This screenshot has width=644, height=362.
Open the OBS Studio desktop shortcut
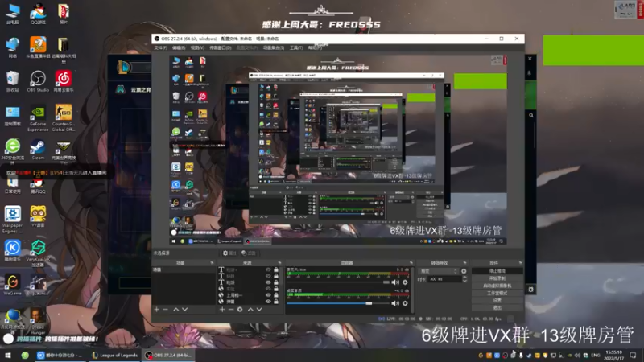(x=38, y=81)
